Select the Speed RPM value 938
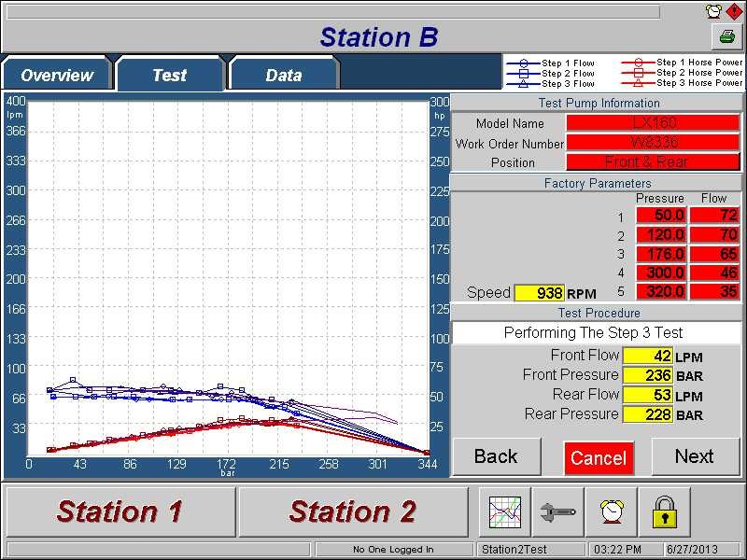 [540, 293]
